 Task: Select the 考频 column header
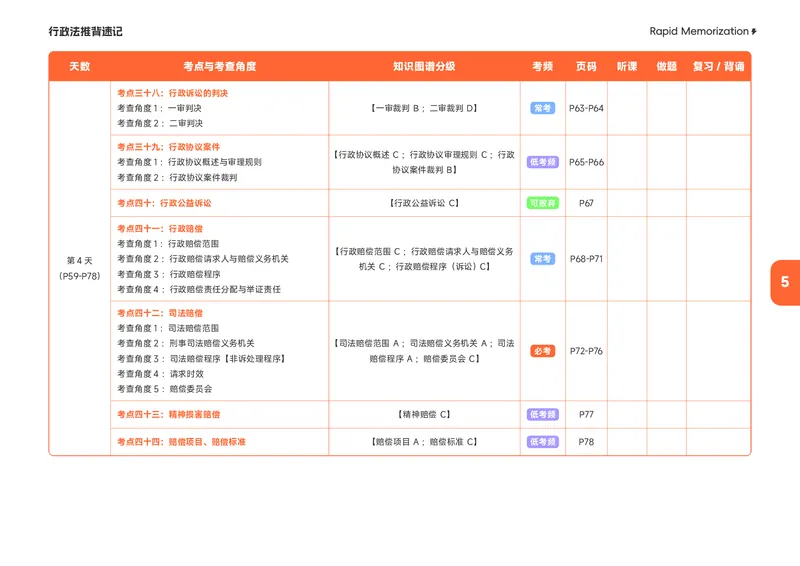(542, 66)
